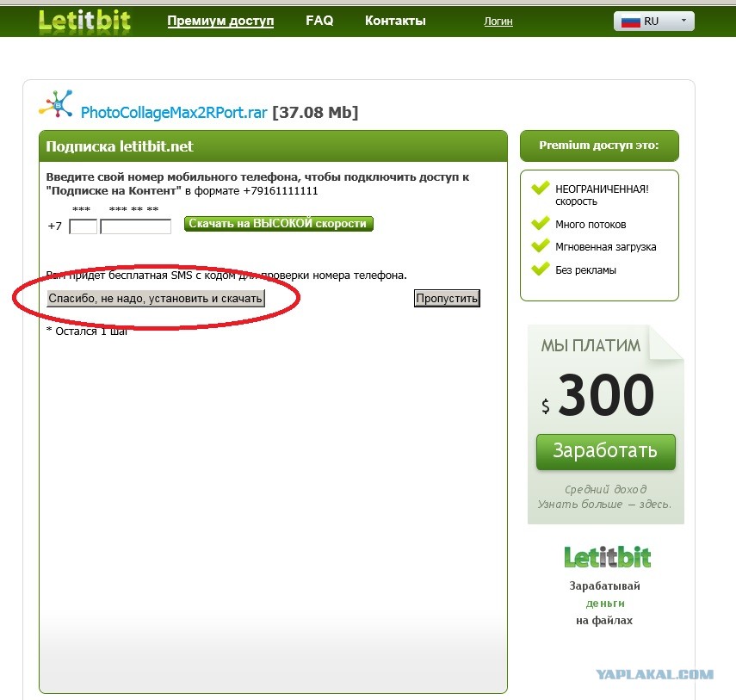The height and width of the screenshot is (700, 736).
Task: Click the Пропустить button
Action: [x=447, y=298]
